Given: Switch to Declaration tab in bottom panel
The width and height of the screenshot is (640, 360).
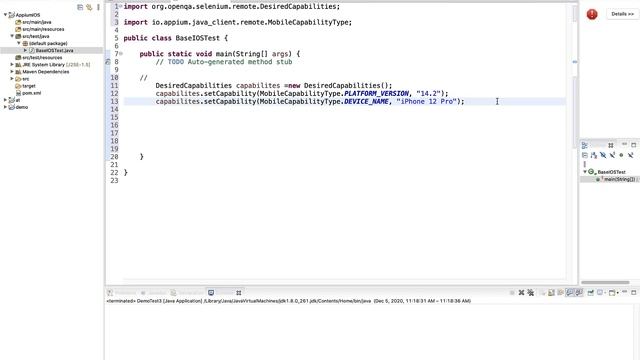Looking at the screenshot, I should pyautogui.click(x=187, y=293).
